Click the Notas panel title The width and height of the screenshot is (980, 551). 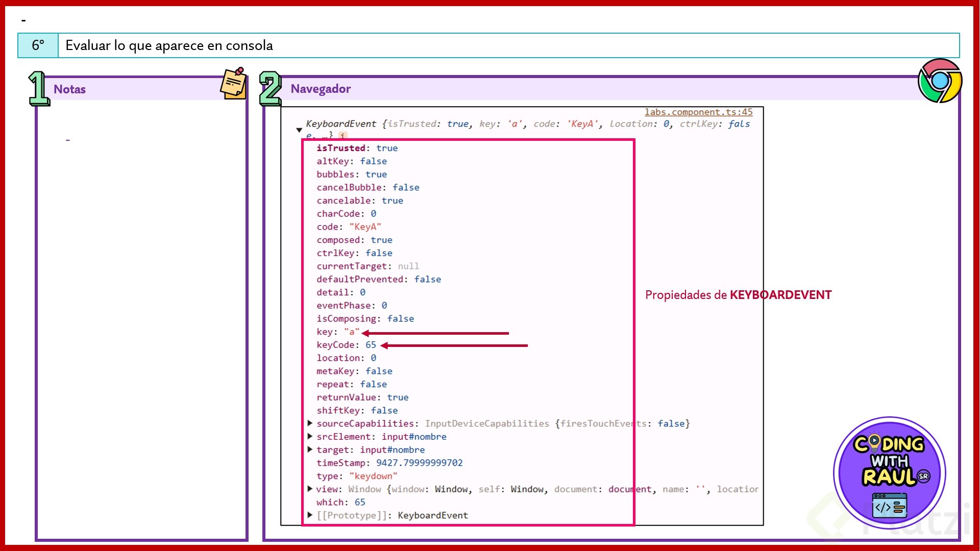69,90
